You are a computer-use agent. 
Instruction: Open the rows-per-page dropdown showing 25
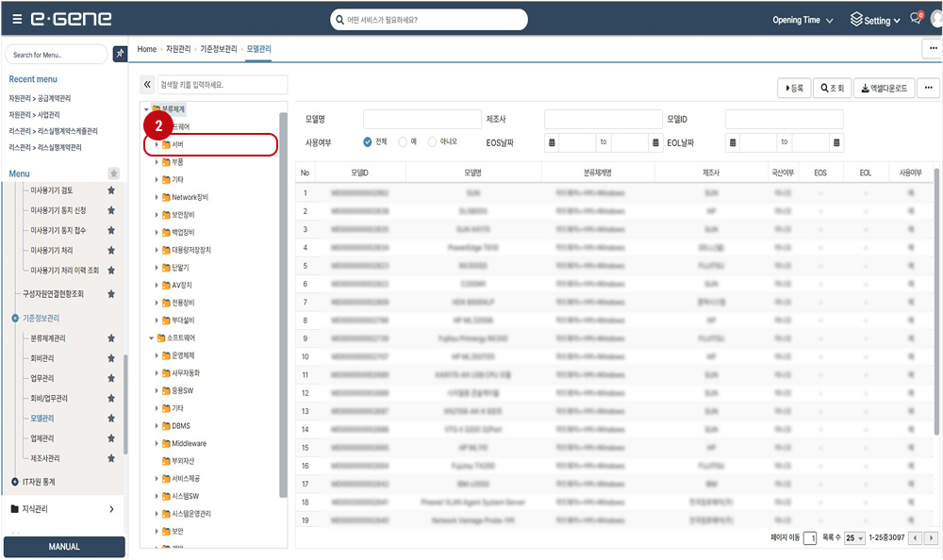click(854, 537)
